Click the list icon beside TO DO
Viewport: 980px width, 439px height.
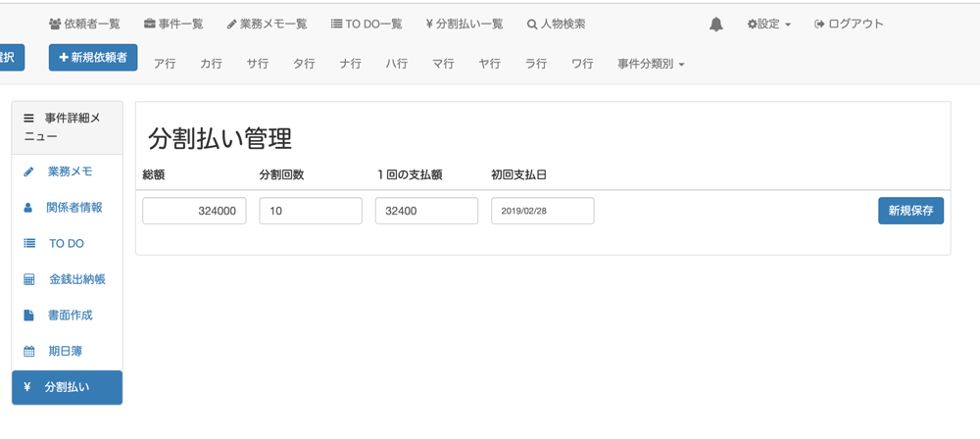tap(28, 243)
